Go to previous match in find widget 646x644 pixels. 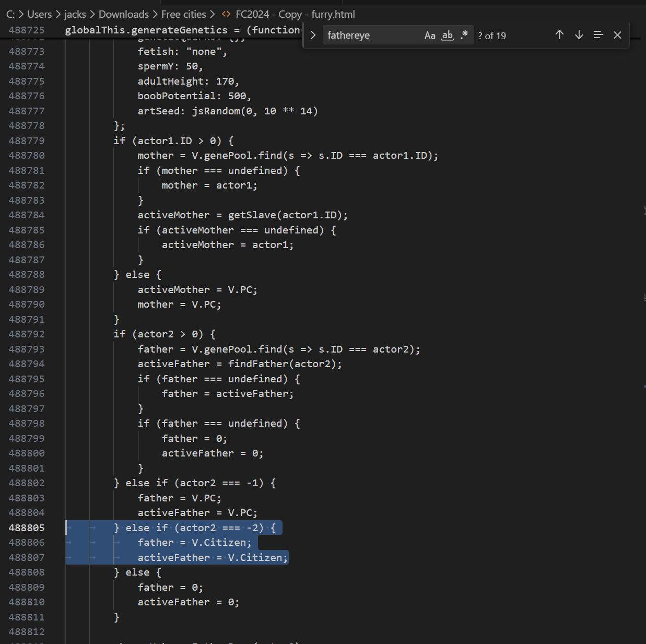559,35
